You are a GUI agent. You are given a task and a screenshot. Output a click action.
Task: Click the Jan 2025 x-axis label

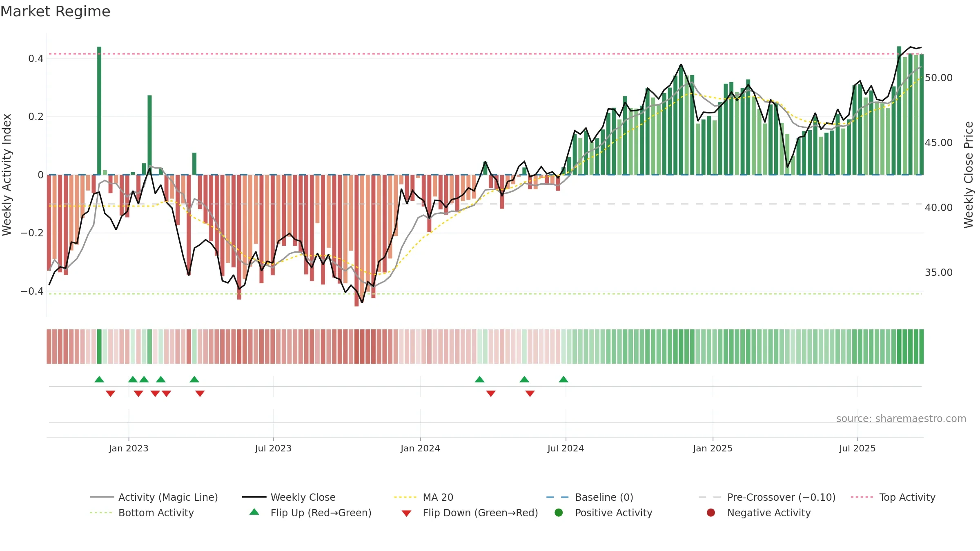tap(713, 449)
